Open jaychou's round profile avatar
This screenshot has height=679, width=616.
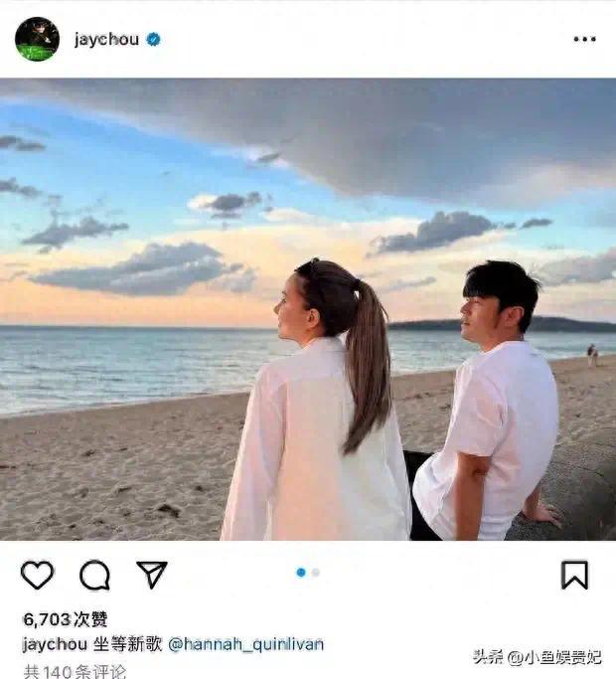pos(37,39)
